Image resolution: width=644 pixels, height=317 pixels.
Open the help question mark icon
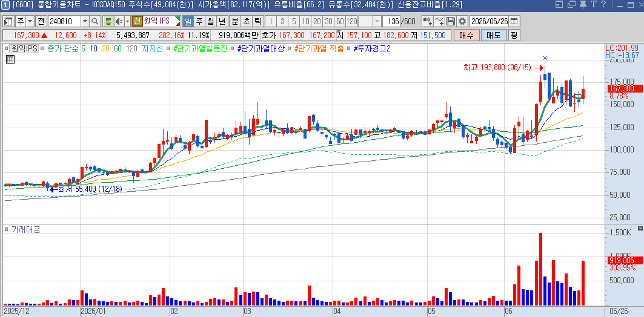click(603, 5)
